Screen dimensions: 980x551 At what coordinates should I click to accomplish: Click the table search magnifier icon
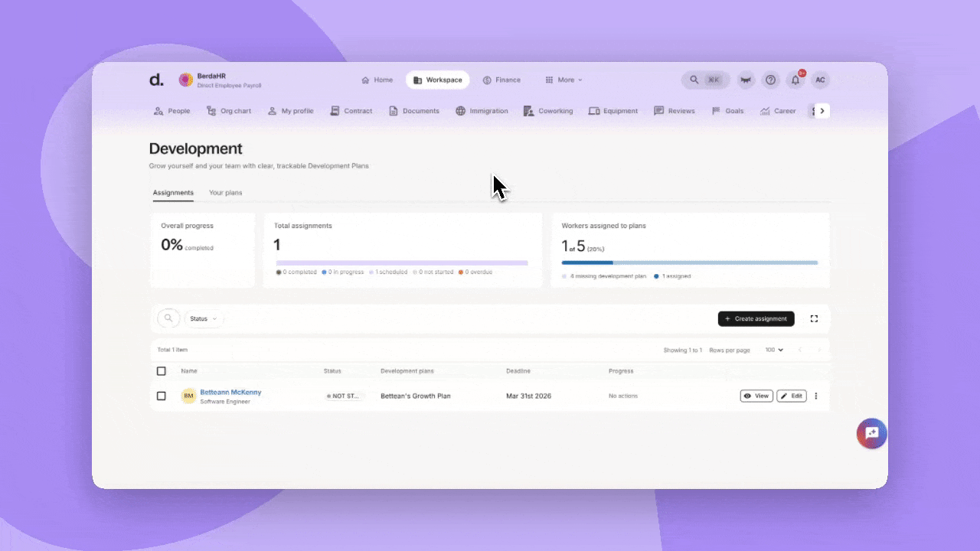pos(168,318)
